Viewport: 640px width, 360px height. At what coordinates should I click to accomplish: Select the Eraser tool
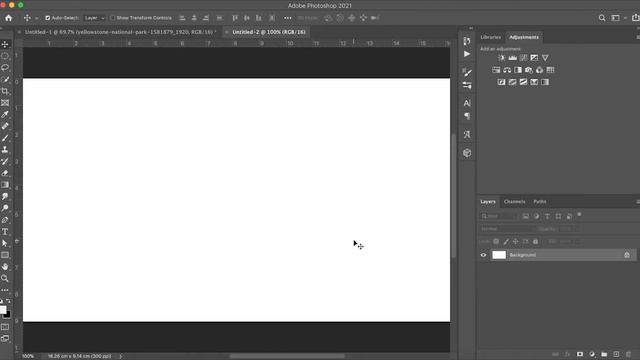pos(5,173)
